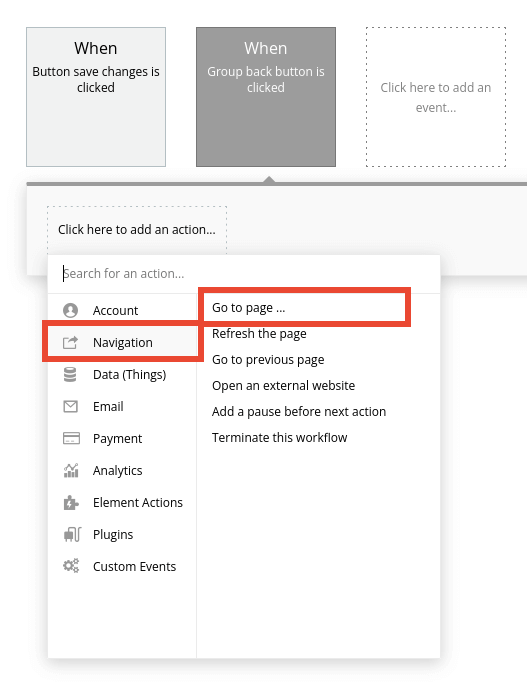Click the Plugins plug icon
Viewport: 527px width, 691px height.
pos(72,535)
